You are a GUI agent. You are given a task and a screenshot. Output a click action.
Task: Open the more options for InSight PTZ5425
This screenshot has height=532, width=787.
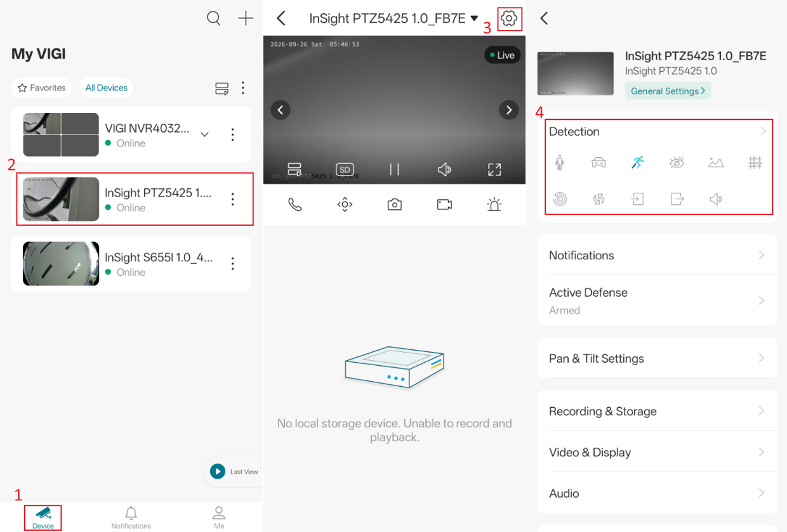pos(233,199)
